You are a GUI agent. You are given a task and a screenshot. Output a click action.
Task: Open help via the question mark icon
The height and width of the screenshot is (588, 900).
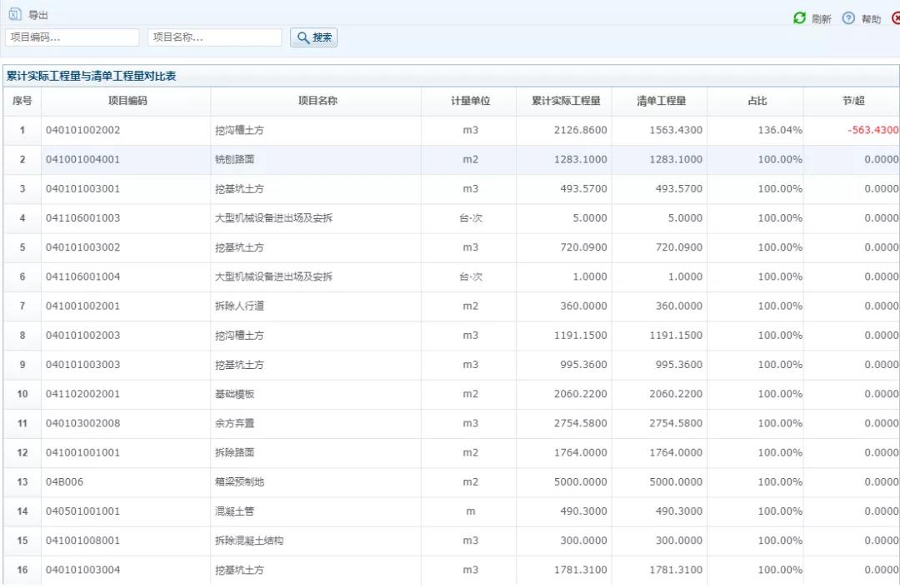(x=848, y=18)
